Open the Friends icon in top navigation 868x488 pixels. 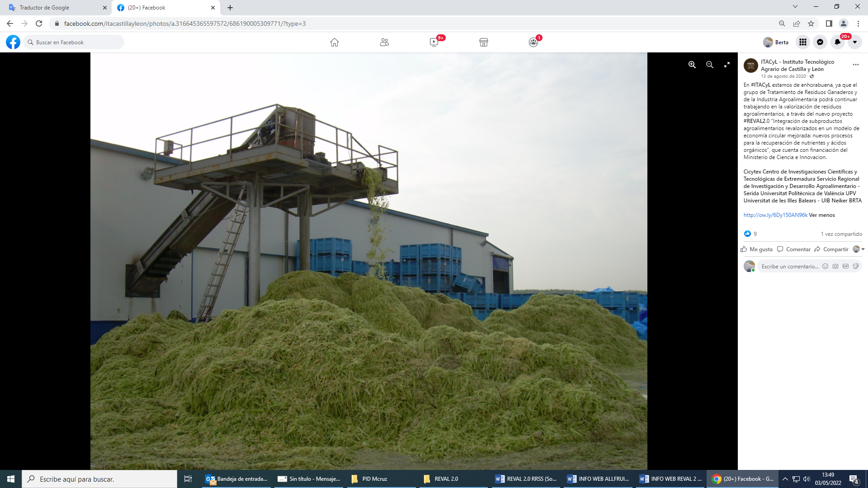(384, 42)
